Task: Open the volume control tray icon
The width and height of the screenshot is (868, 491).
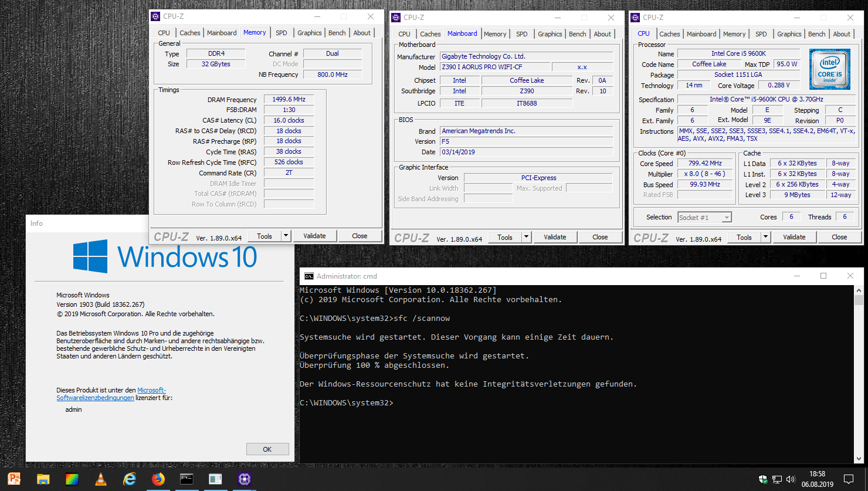Action: pos(791,479)
